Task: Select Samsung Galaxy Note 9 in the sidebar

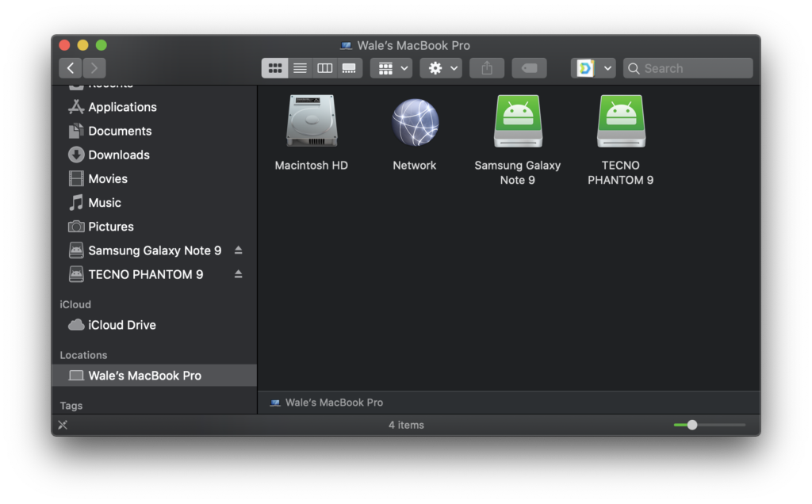Action: click(155, 250)
